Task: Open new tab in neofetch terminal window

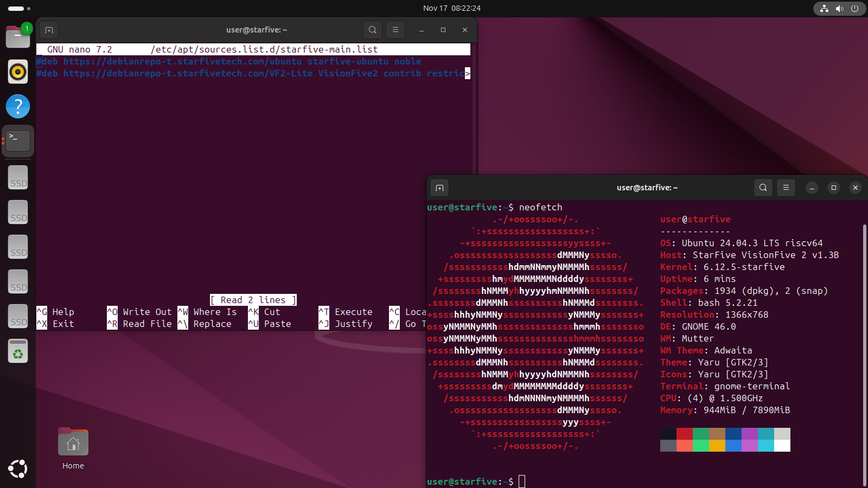Action: [x=439, y=188]
